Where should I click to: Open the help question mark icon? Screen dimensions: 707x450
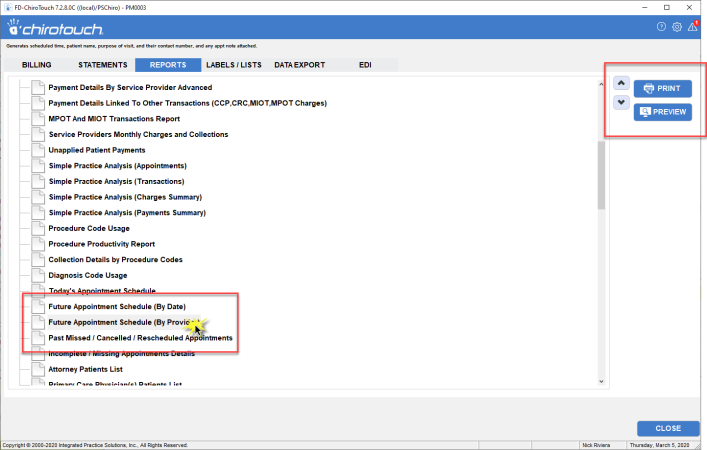pyautogui.click(x=661, y=27)
